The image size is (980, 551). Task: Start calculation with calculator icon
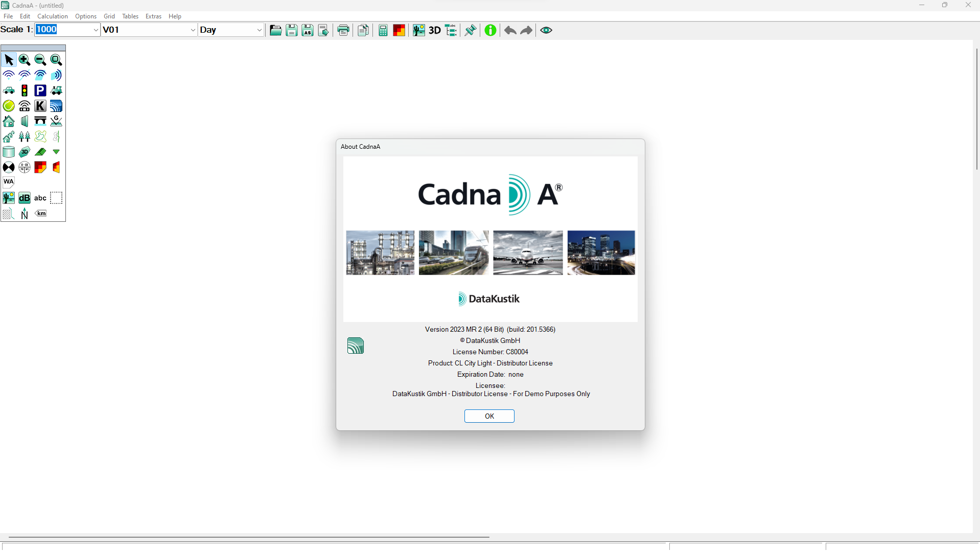click(383, 30)
